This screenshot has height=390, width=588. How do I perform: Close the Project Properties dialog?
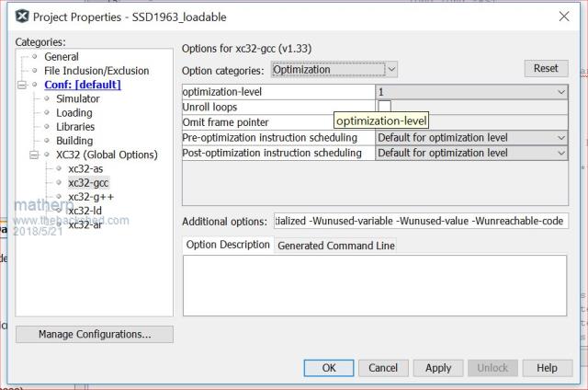(564, 17)
